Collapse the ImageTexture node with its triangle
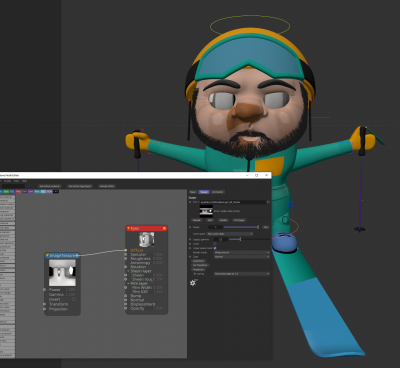 coord(47,256)
